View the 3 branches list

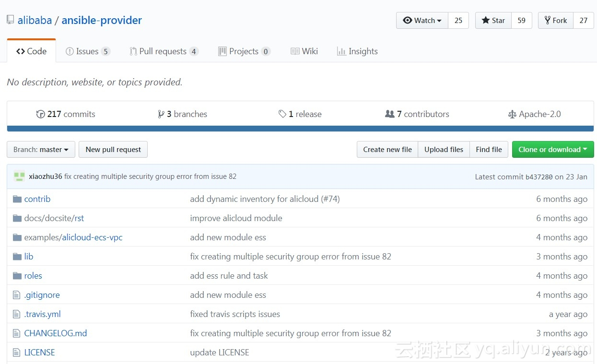point(182,114)
